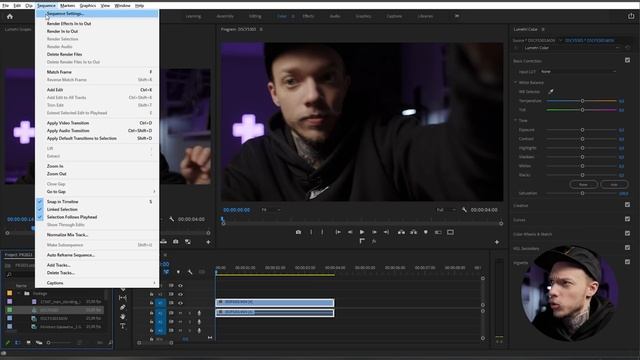Image resolution: width=640 pixels, height=360 pixels.
Task: Open Program monitor zoom level Fit dropdown
Action: pos(270,210)
